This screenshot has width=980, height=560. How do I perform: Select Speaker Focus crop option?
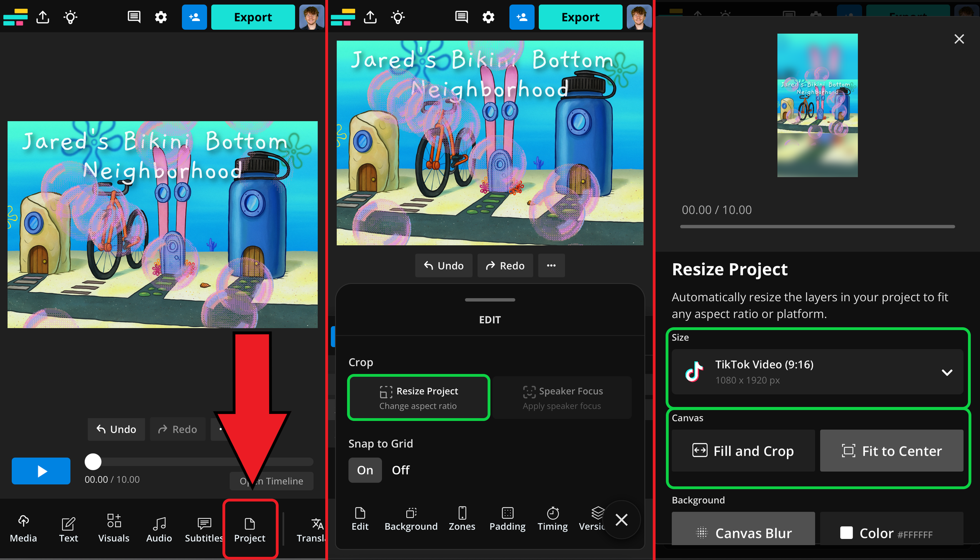click(562, 397)
